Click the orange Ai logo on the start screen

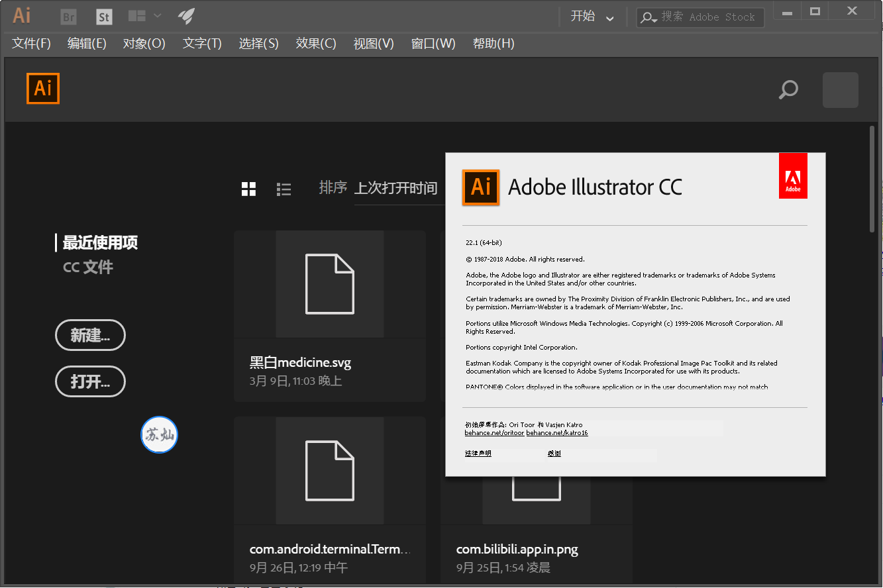point(43,88)
